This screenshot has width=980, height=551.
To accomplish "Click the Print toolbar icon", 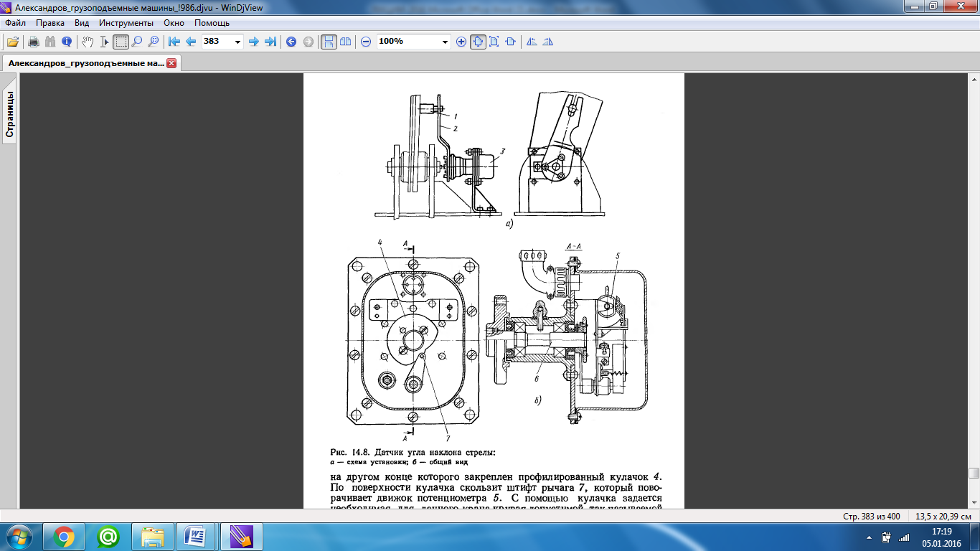I will tap(33, 42).
